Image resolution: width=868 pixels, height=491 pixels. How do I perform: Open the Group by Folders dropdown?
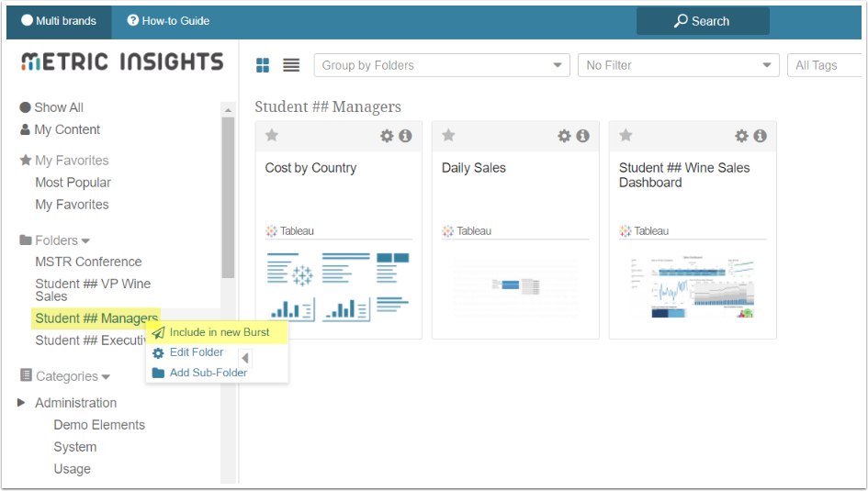(x=442, y=65)
